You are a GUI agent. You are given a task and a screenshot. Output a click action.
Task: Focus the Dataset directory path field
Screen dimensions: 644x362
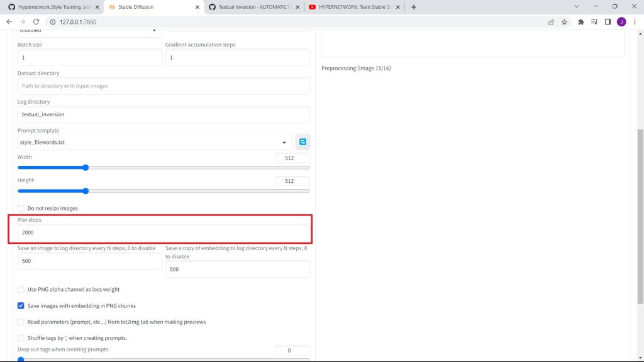point(163,86)
